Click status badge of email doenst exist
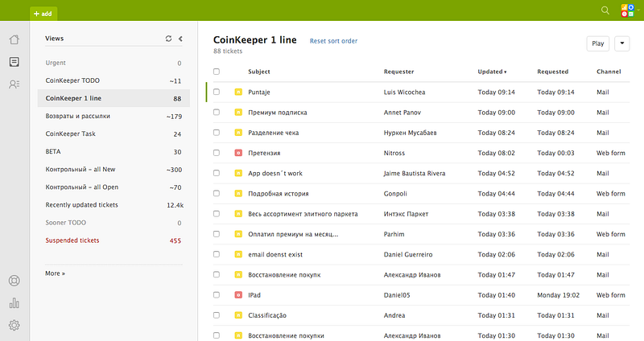The image size is (644, 341). click(x=238, y=254)
